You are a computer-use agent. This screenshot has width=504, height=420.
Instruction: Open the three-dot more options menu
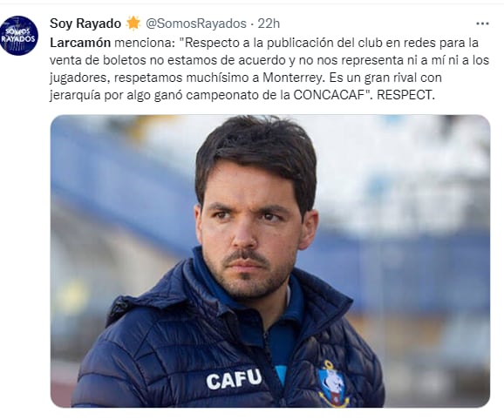[482, 24]
